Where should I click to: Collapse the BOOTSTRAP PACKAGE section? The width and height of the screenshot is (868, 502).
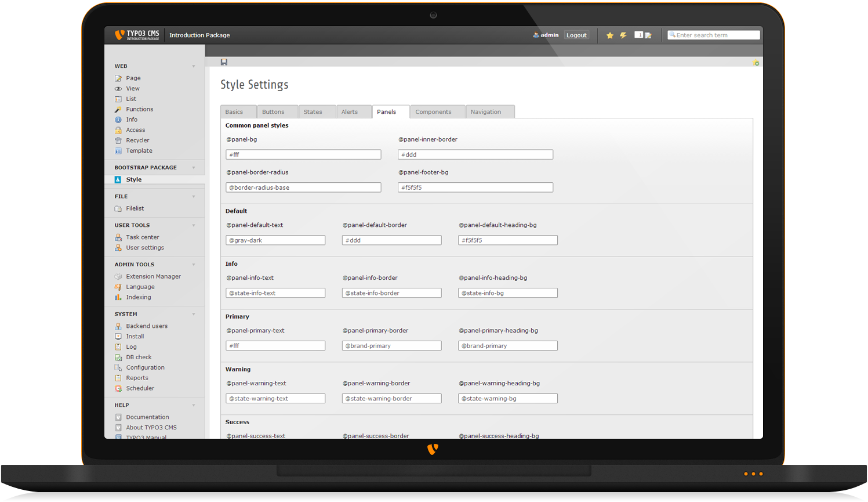tap(194, 168)
